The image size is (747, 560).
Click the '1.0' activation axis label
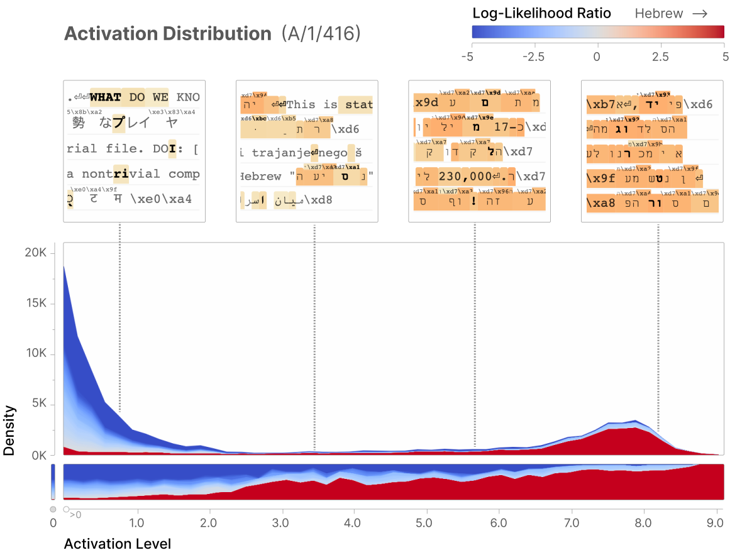(x=136, y=523)
